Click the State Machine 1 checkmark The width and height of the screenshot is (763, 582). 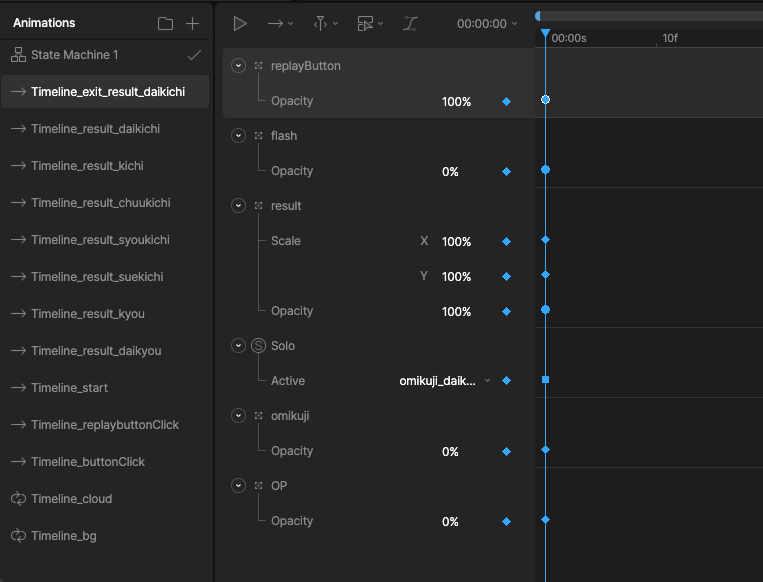tap(194, 55)
